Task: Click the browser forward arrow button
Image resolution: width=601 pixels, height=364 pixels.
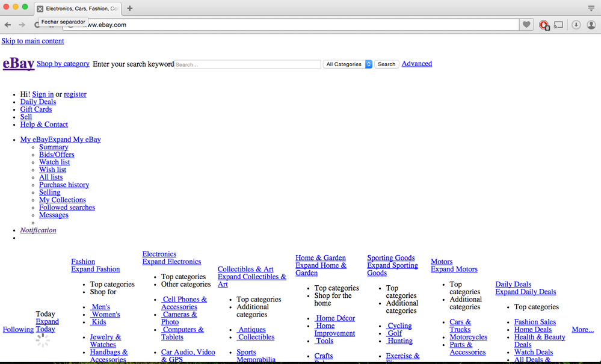Action: (x=22, y=25)
